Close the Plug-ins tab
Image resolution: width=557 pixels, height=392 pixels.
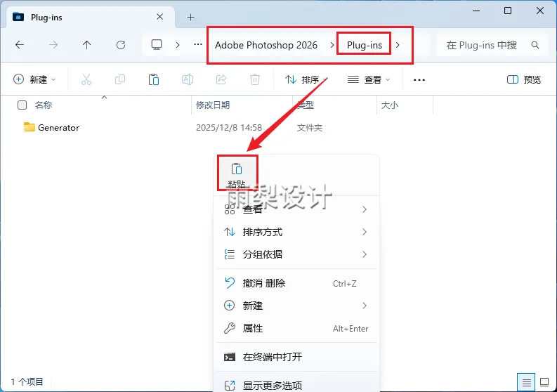click(x=160, y=17)
